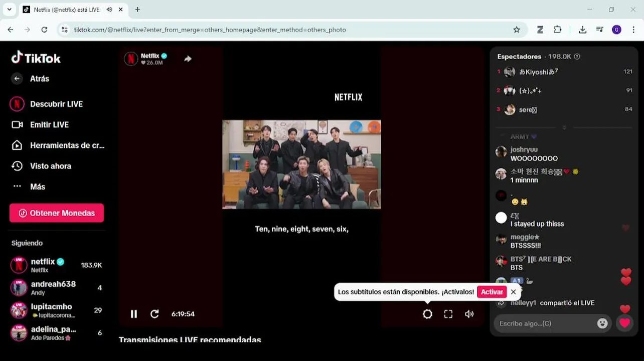The image size is (644, 361).
Task: Open Chrome three-dot menu
Action: point(634,30)
